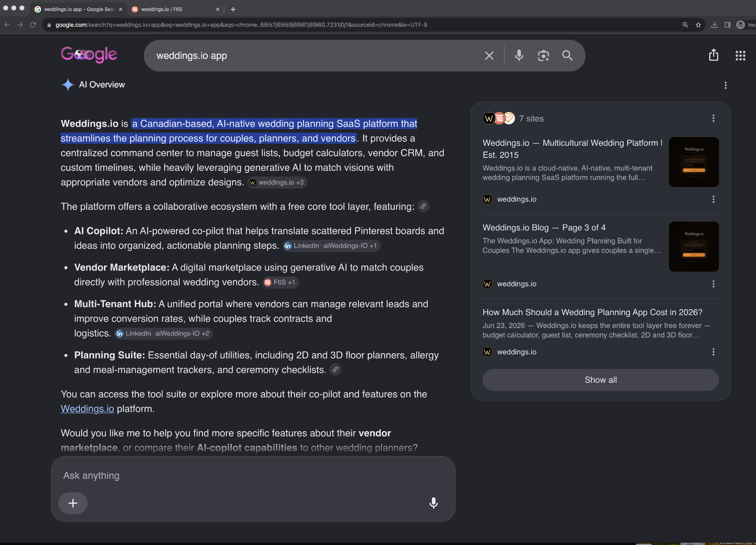This screenshot has width=756, height=545.
Task: Click the main search box text field
Action: [315, 56]
